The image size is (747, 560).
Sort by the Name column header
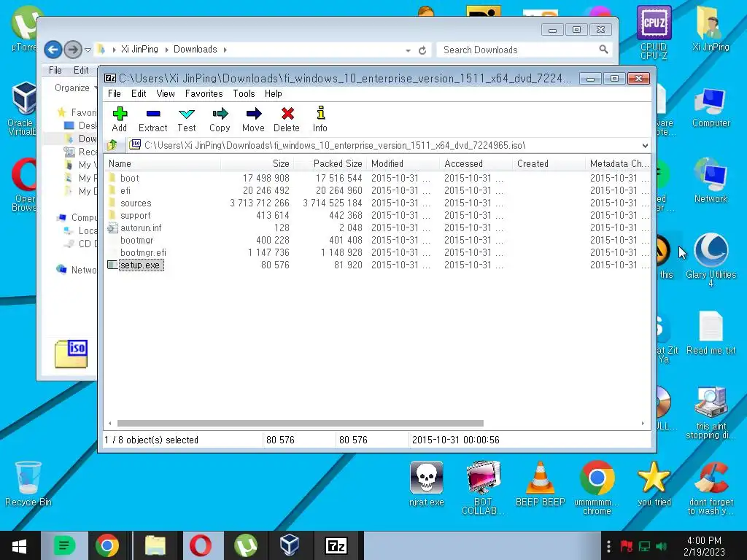[x=163, y=164]
